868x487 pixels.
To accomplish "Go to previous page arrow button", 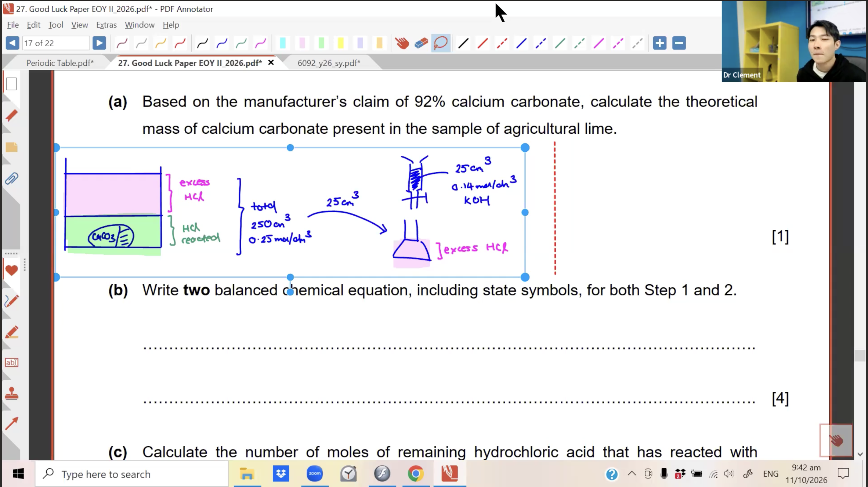I will [x=12, y=43].
